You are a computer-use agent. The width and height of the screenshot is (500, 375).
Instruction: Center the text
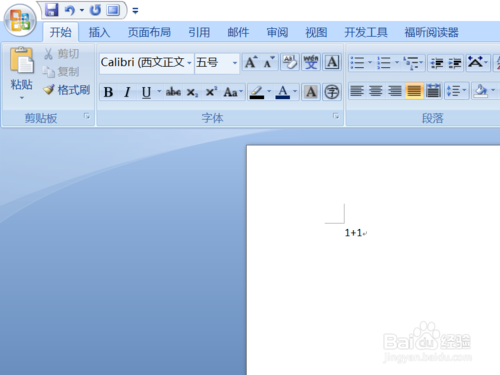pos(376,91)
